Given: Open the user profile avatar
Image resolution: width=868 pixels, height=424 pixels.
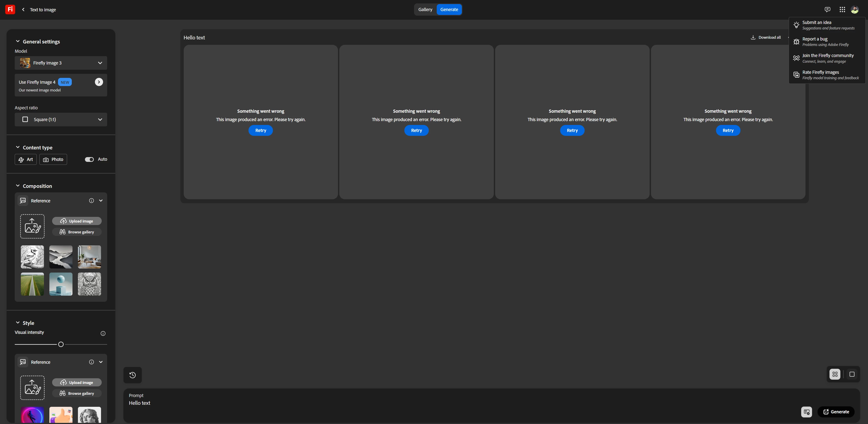Looking at the screenshot, I should click(855, 10).
